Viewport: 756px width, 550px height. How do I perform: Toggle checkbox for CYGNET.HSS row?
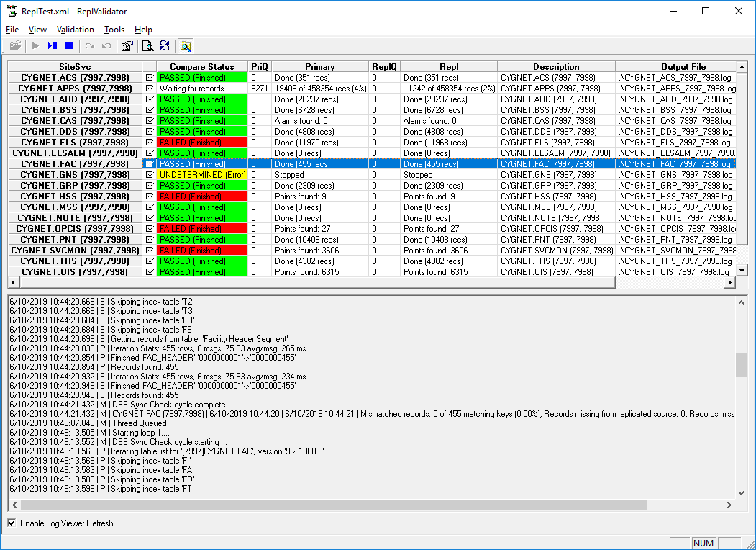[150, 197]
